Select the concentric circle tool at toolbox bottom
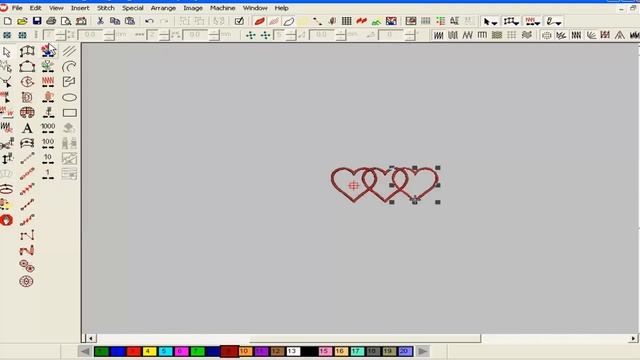 coord(26,281)
